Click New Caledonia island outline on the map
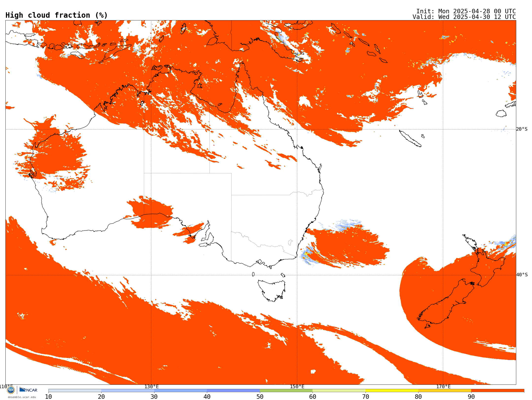 410,138
